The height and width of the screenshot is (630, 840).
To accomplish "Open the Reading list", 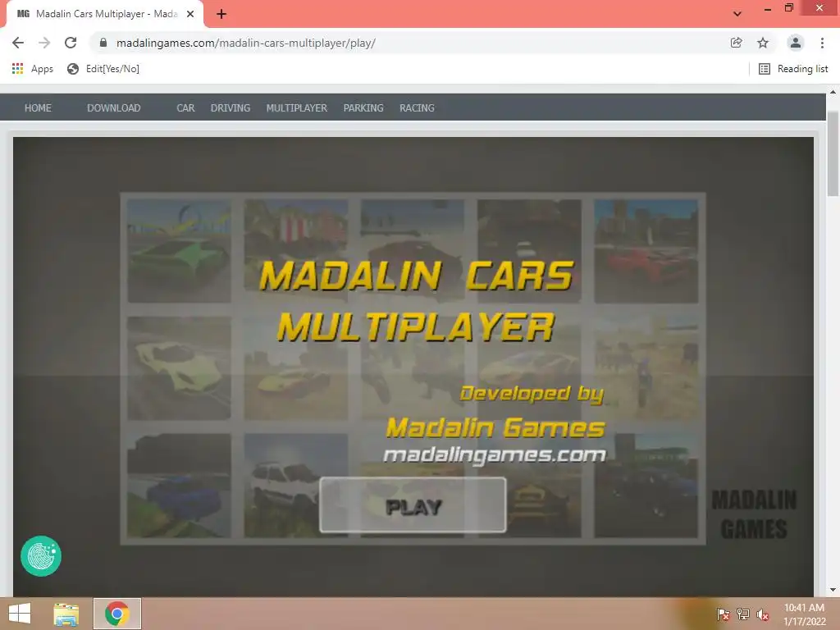I will (793, 69).
